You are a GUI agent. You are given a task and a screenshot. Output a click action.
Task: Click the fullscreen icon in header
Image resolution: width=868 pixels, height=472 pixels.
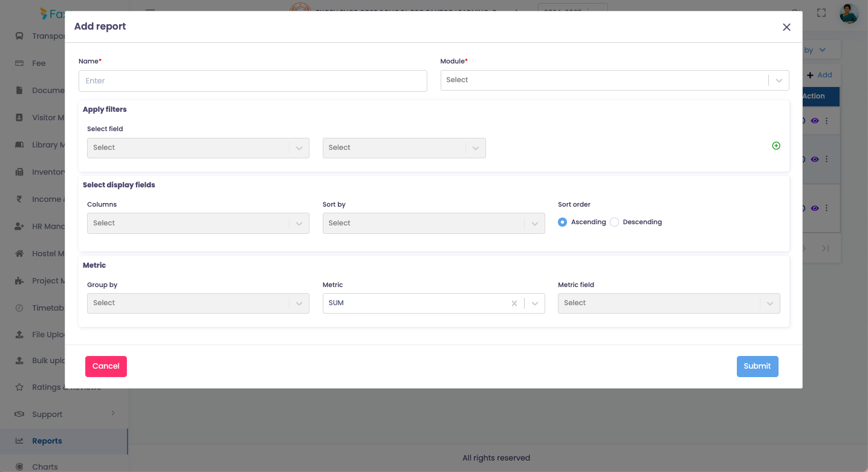click(x=821, y=13)
